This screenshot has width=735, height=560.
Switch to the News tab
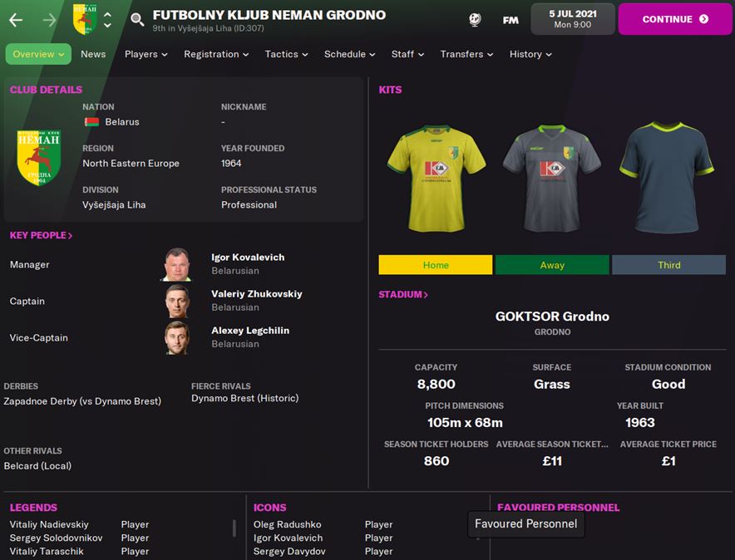point(93,54)
